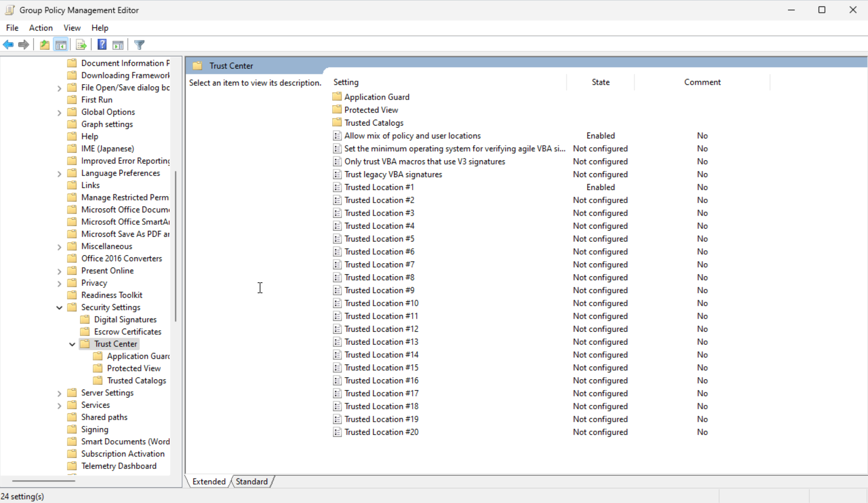
Task: Select Telemetry Dashboard in the tree
Action: (x=119, y=466)
